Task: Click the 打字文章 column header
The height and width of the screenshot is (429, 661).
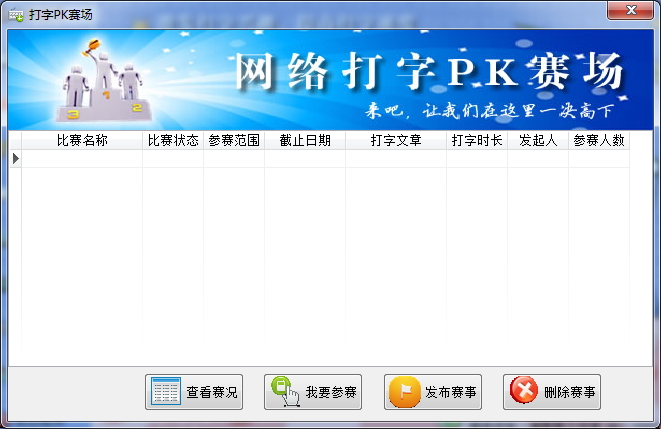Action: (396, 140)
